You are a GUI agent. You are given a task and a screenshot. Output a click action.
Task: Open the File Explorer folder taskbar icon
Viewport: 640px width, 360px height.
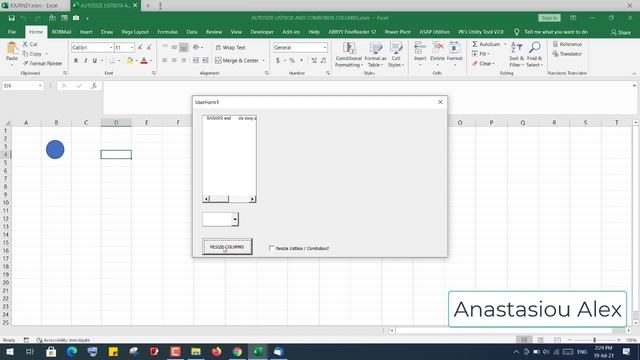[196, 351]
